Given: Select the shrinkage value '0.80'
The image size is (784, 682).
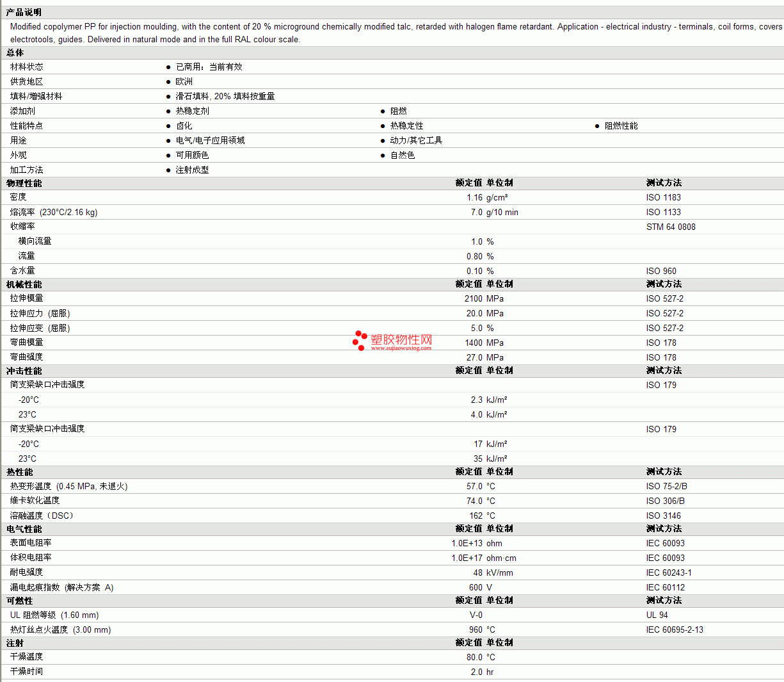Looking at the screenshot, I should pos(475,256).
